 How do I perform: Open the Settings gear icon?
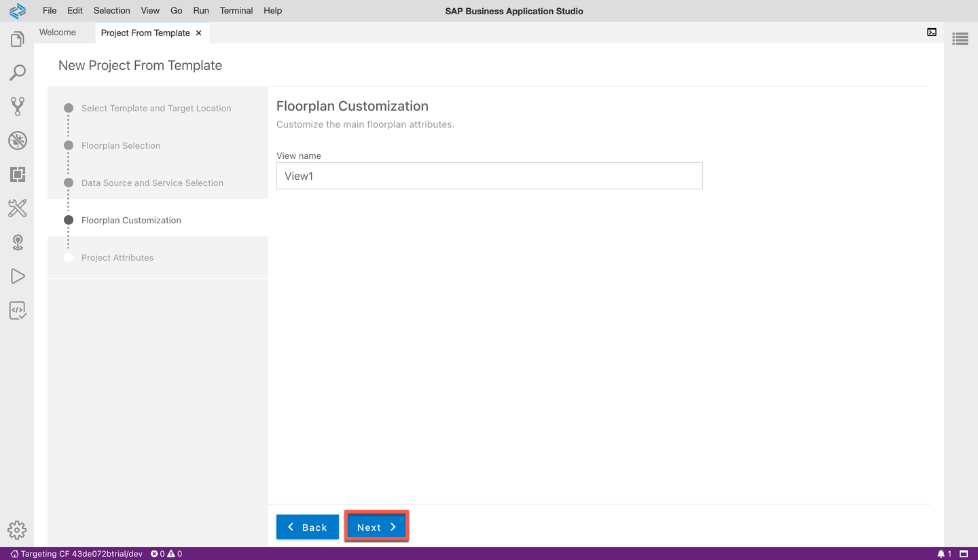pyautogui.click(x=17, y=529)
